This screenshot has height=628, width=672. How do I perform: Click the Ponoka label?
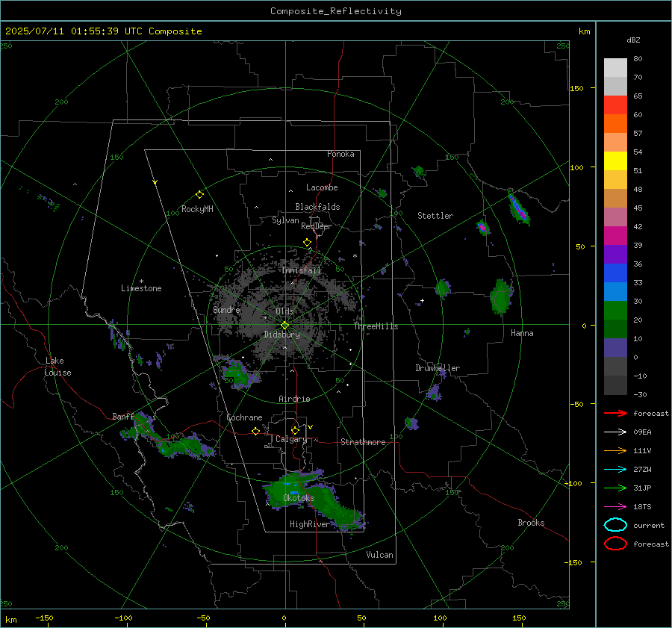click(x=340, y=154)
